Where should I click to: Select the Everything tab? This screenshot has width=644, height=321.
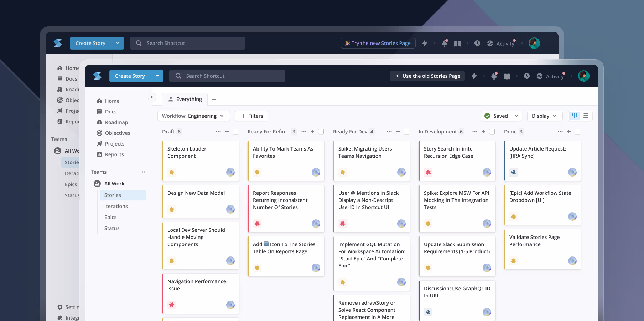pos(185,99)
